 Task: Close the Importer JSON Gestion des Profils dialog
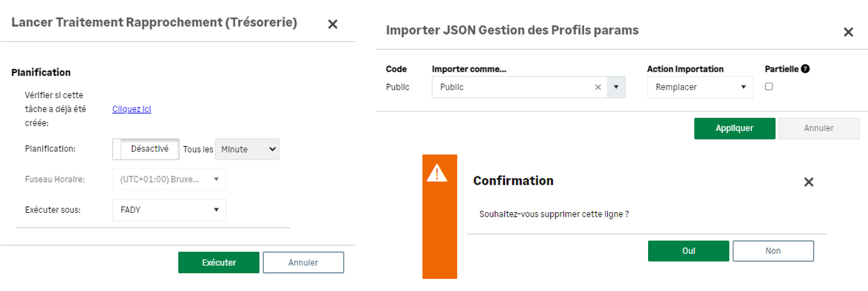(848, 32)
